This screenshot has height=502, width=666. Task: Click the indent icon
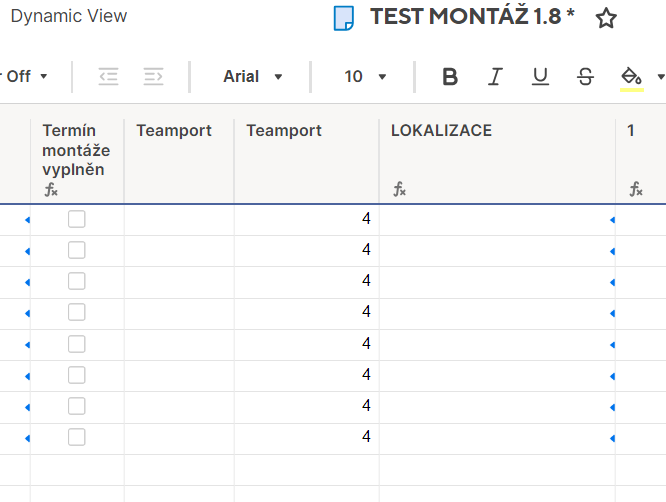[153, 77]
